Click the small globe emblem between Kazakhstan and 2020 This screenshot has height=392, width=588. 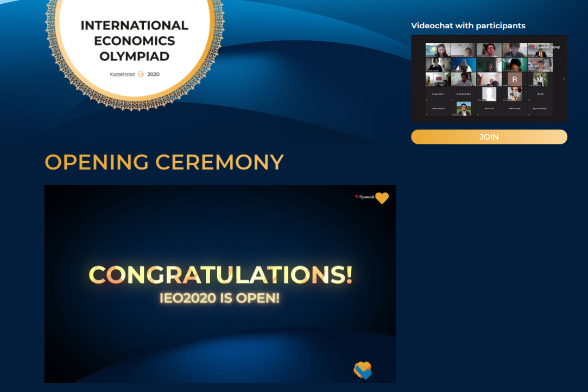click(141, 74)
